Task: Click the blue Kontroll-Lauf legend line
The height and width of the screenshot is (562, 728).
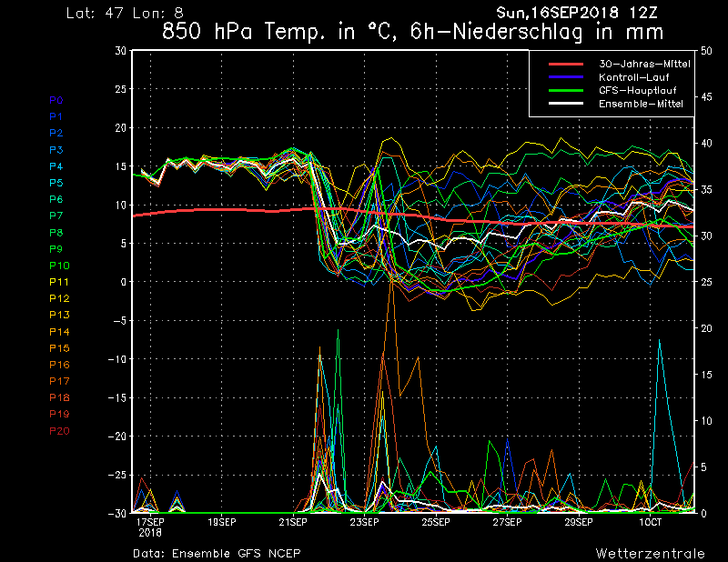Action: pyautogui.click(x=566, y=77)
